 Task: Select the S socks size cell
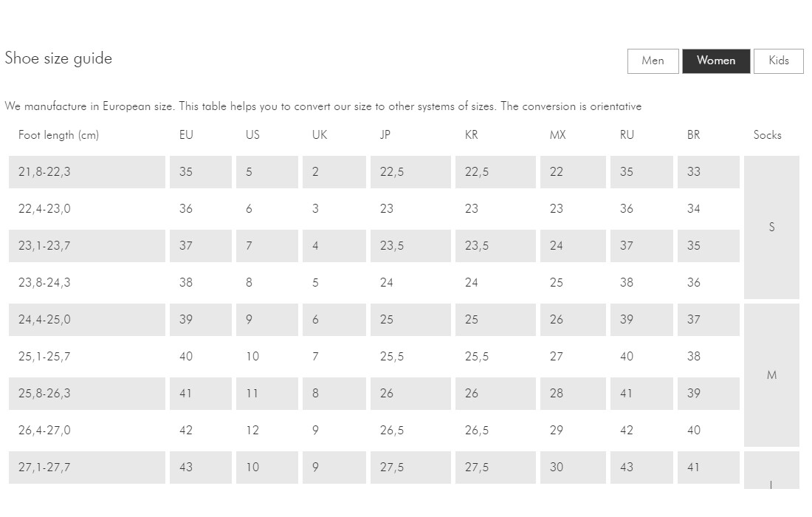pyautogui.click(x=771, y=227)
